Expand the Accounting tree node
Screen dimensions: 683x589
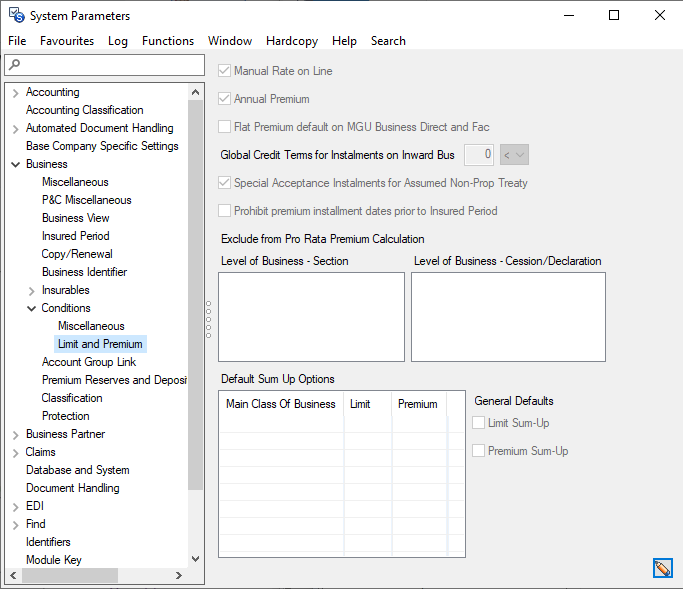(15, 92)
